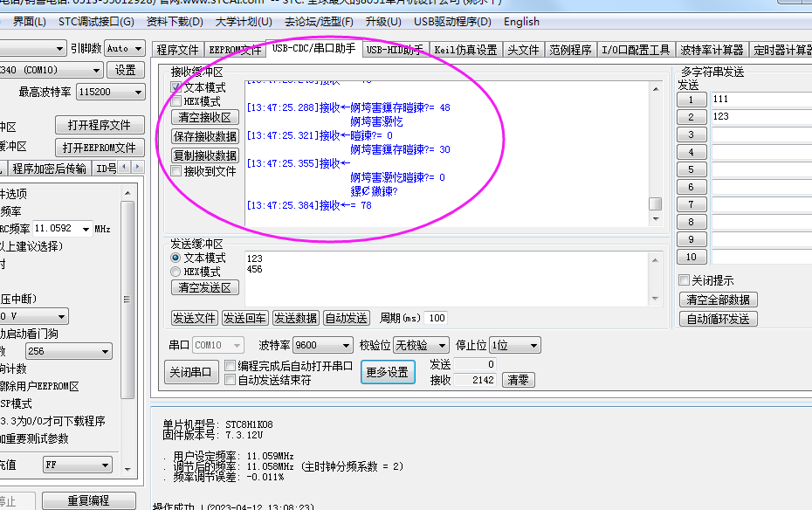Click the 关闭串口 button
812x510 pixels.
tap(191, 372)
